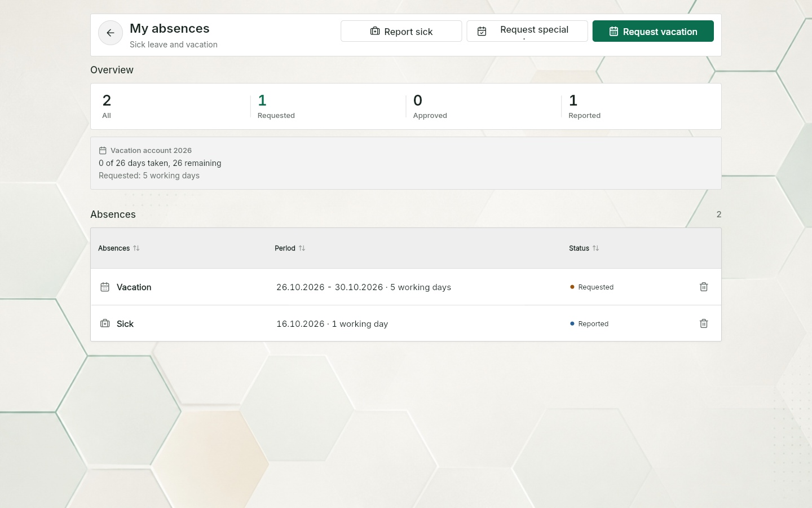This screenshot has height=508, width=812.
Task: Show Approved absences count tile
Action: [484, 107]
